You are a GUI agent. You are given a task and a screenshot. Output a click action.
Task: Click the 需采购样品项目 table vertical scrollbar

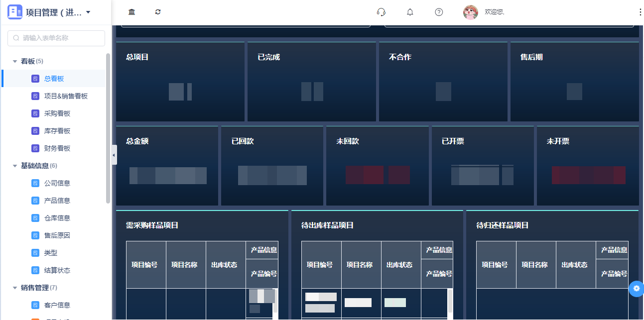pos(275,301)
